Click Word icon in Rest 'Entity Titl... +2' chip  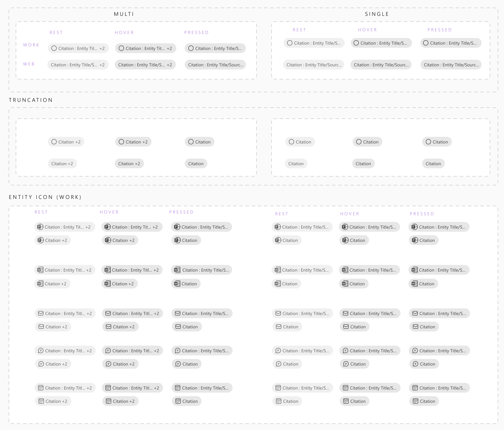click(40, 270)
